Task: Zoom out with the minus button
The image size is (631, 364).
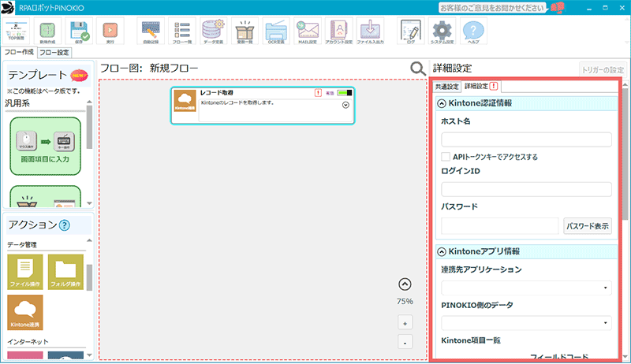Action: [405, 343]
